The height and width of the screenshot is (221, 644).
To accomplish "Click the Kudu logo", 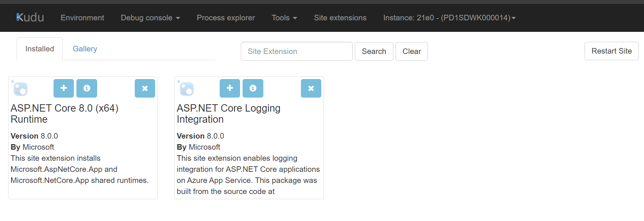I will coord(30,17).
